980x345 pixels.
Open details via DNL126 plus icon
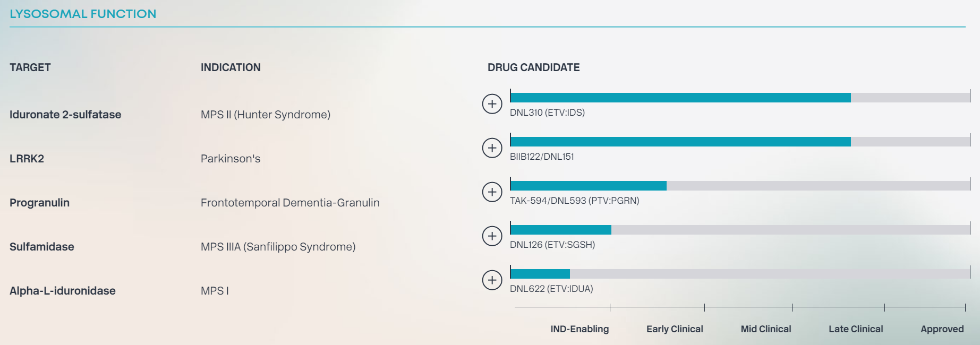pyautogui.click(x=492, y=236)
